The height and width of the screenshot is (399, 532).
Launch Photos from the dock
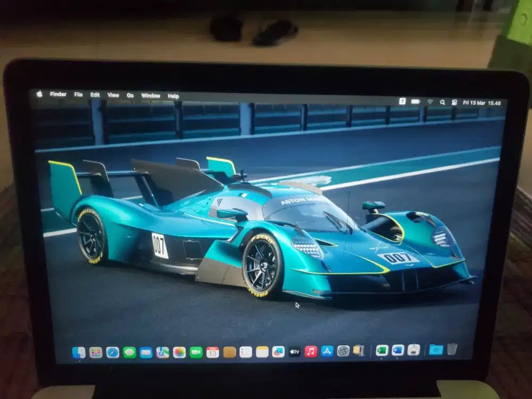[179, 352]
